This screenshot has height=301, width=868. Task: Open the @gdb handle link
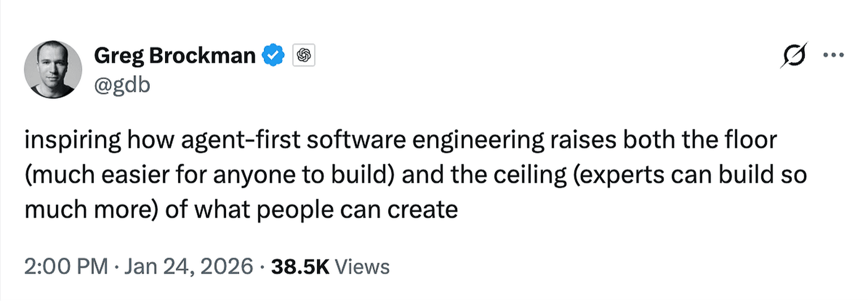(121, 87)
